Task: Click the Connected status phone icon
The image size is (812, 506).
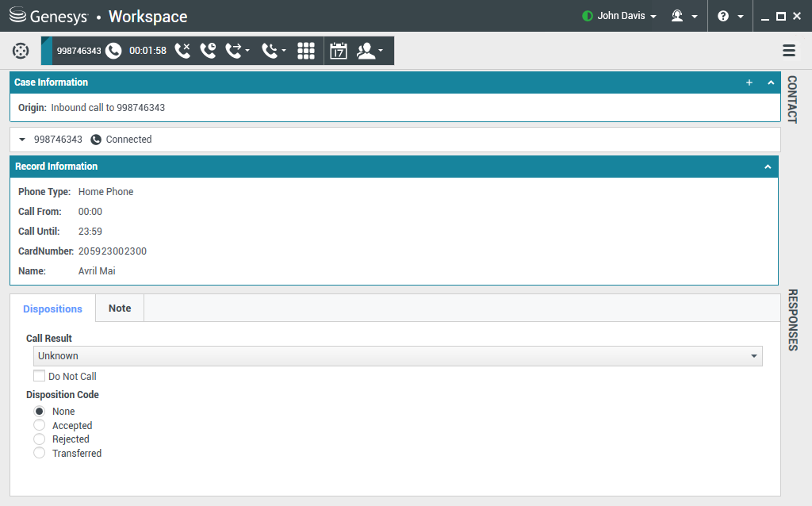Action: click(96, 140)
